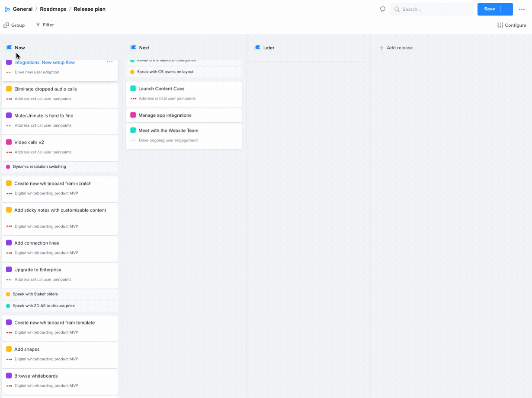Open the Manage app integrations card
Image resolution: width=532 pixels, height=398 pixels.
(x=184, y=115)
